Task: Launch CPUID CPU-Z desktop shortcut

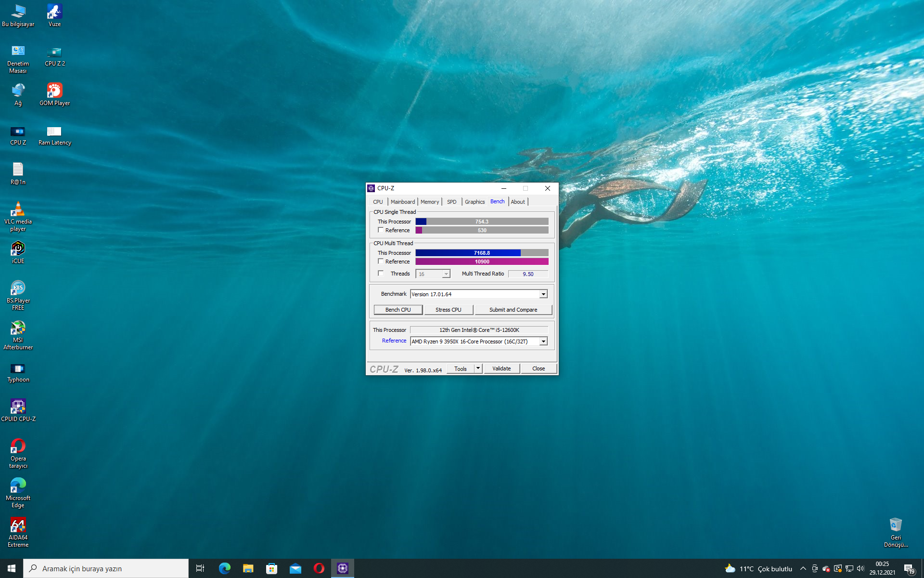Action: coord(18,411)
